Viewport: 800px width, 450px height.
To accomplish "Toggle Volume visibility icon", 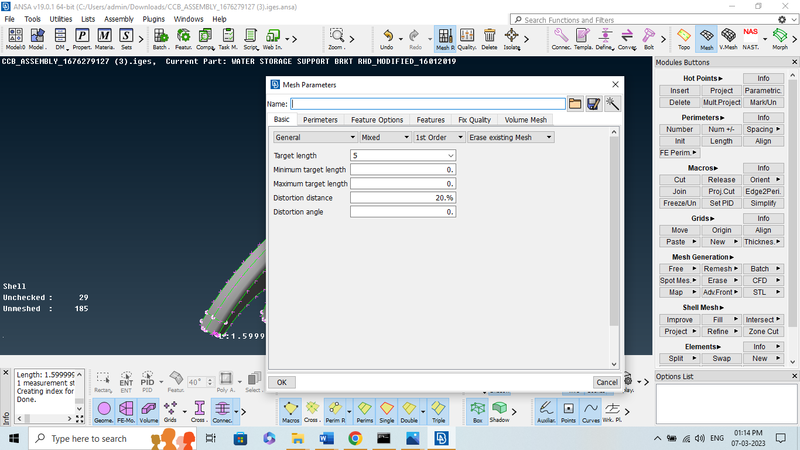I will [148, 411].
